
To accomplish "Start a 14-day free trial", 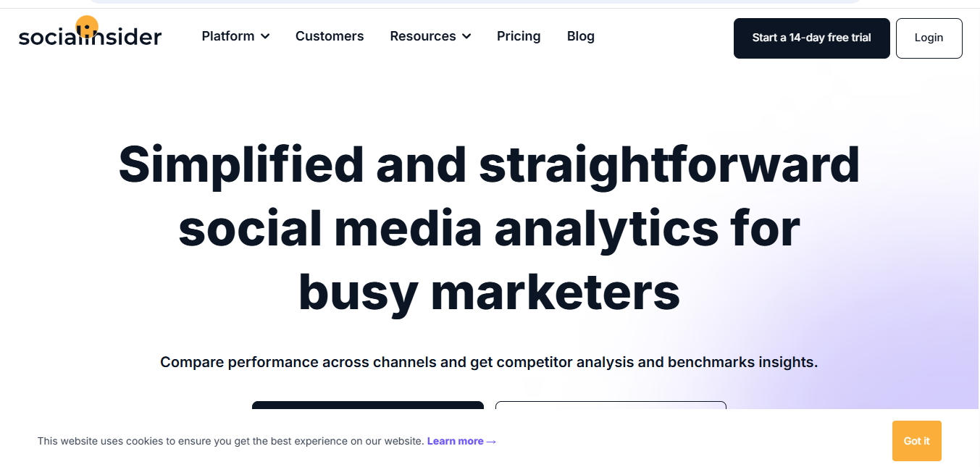I will tap(811, 38).
